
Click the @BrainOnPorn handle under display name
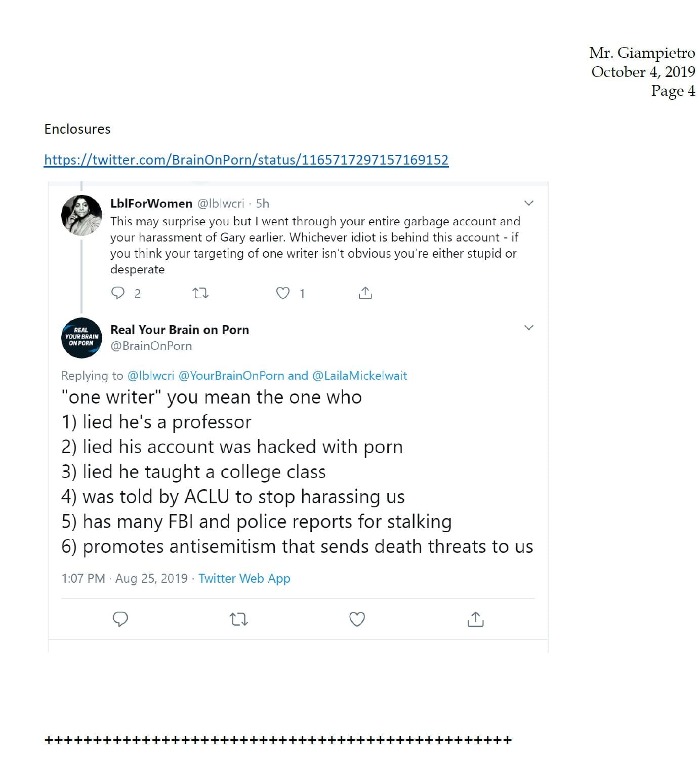pyautogui.click(x=151, y=346)
